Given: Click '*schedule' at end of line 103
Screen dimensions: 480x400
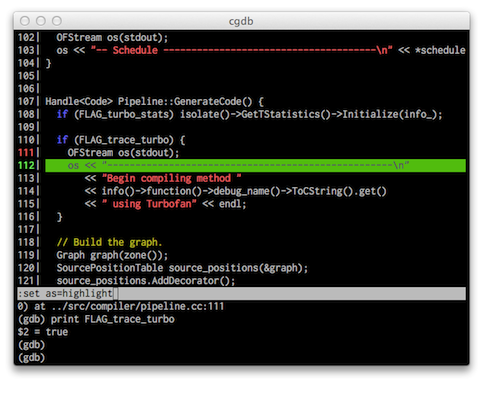Looking at the screenshot, I should point(440,50).
